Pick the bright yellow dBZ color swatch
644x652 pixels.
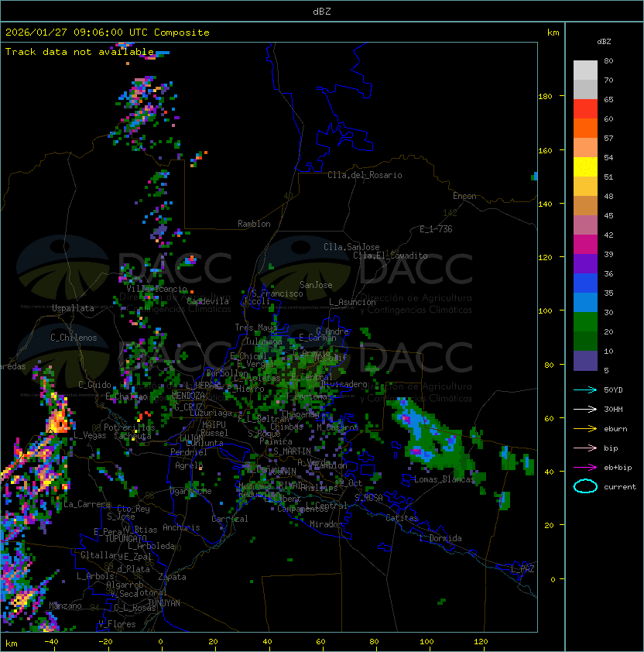[x=585, y=166]
